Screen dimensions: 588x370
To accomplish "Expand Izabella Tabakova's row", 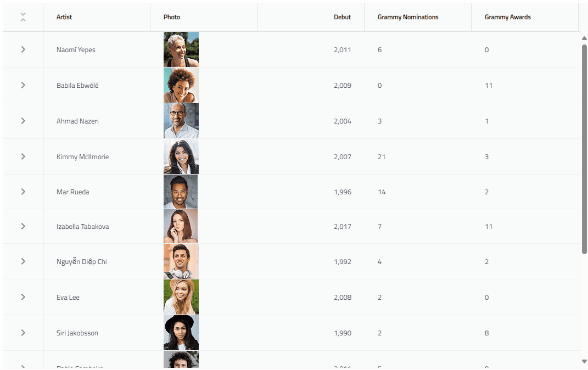I will (x=23, y=226).
